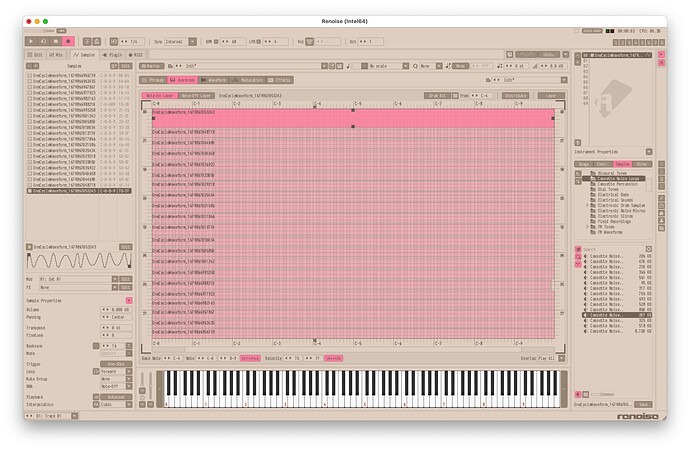Click the Layer button in keyzone toolbar
The image size is (690, 451).
tap(551, 95)
